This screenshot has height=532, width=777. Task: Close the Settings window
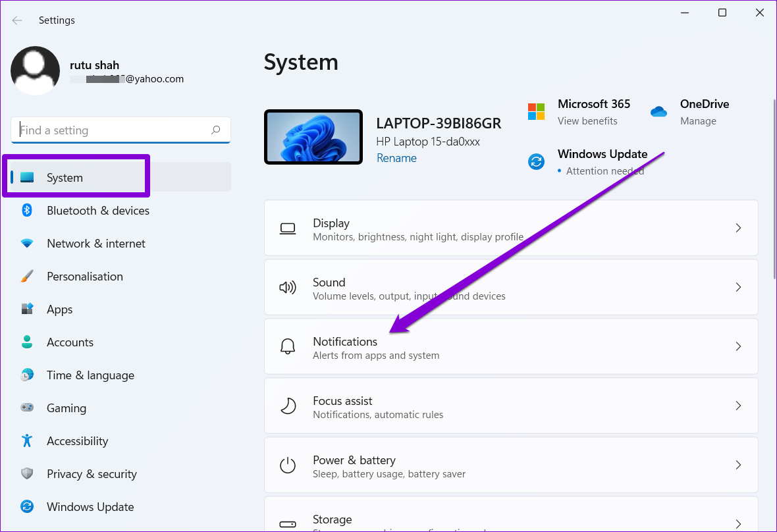[x=760, y=13]
